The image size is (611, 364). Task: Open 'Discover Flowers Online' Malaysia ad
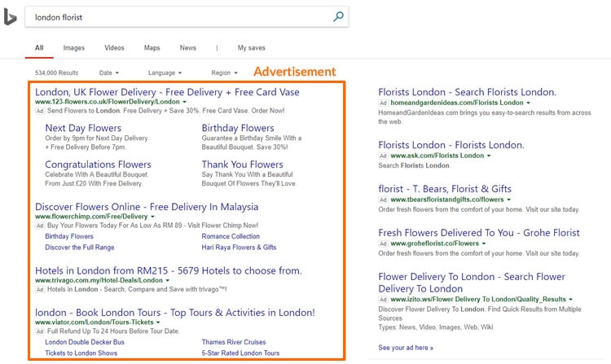[x=147, y=207]
